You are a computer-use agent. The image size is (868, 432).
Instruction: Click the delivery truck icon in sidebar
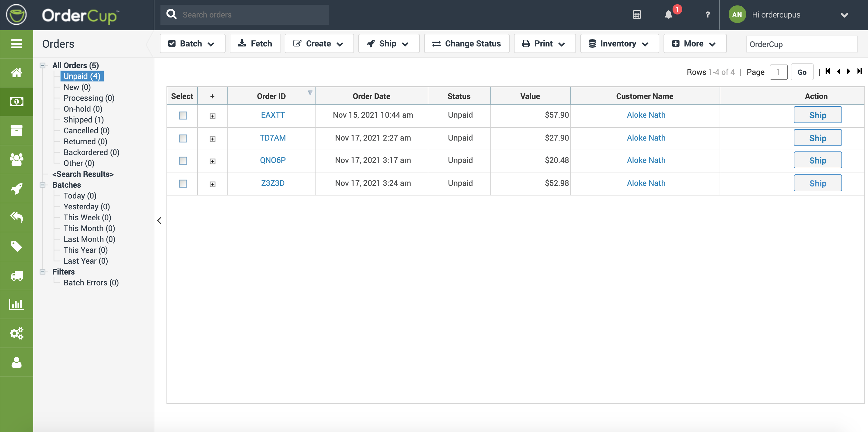click(x=17, y=275)
